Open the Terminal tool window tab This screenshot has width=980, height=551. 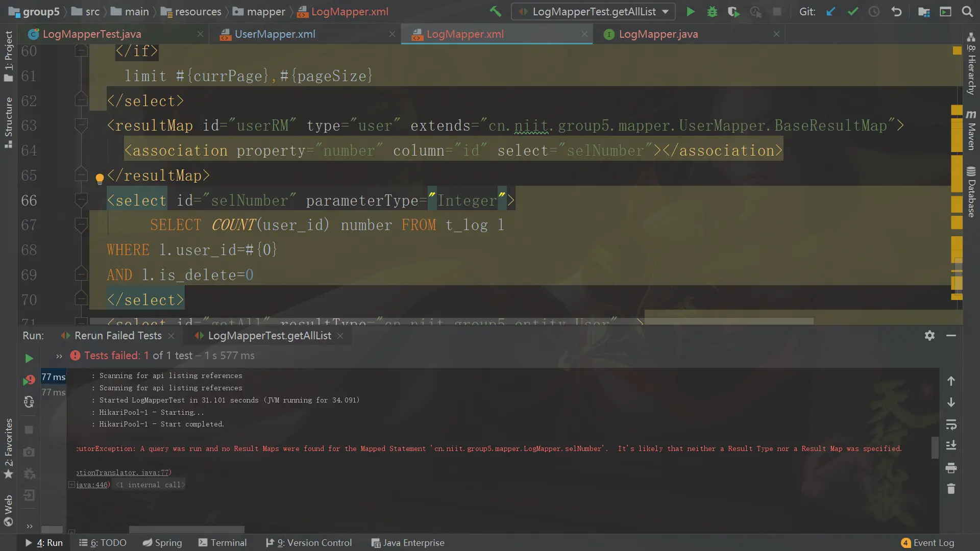(223, 542)
